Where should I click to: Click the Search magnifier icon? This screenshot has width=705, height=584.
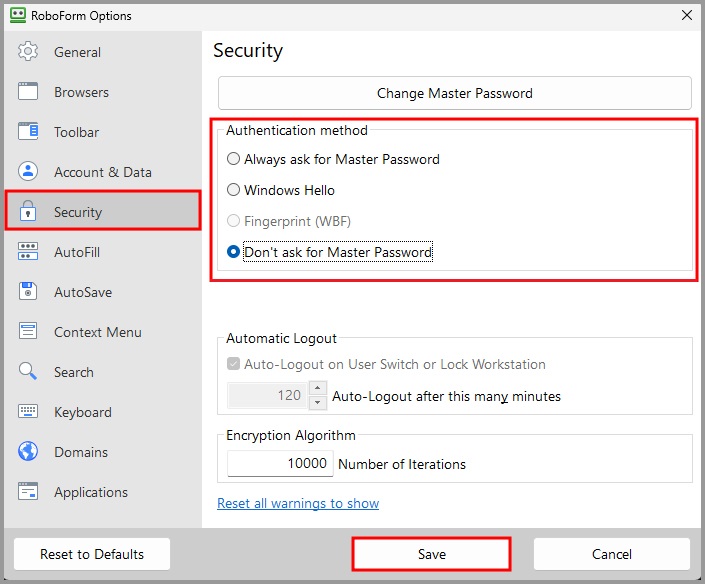(28, 371)
